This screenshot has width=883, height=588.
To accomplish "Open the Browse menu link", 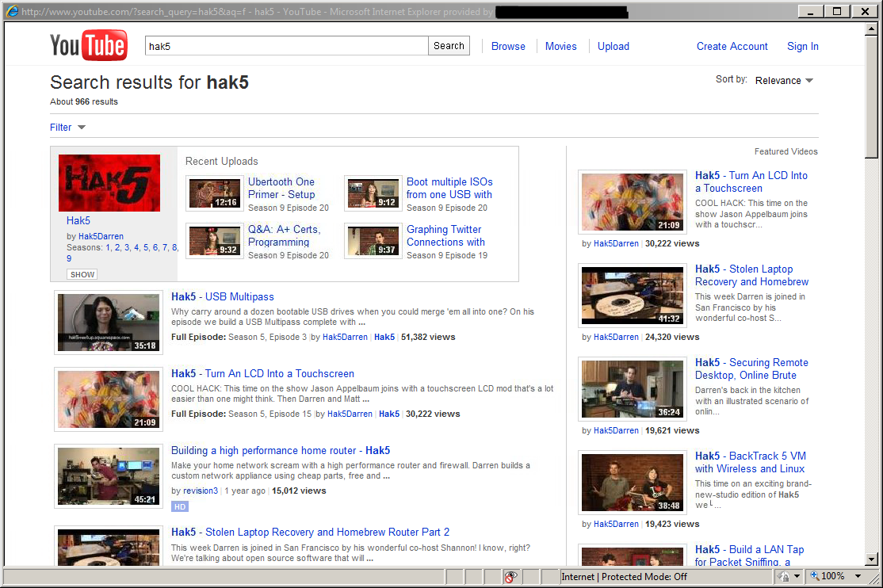I will click(508, 46).
